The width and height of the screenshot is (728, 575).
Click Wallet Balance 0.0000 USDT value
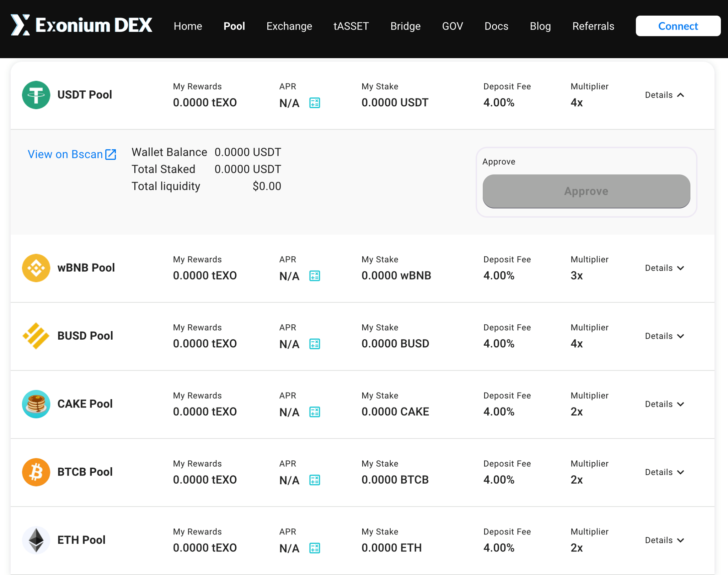click(x=248, y=152)
